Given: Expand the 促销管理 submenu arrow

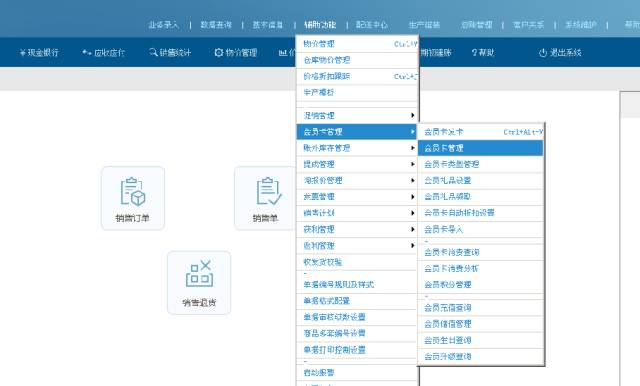Looking at the screenshot, I should tap(413, 115).
